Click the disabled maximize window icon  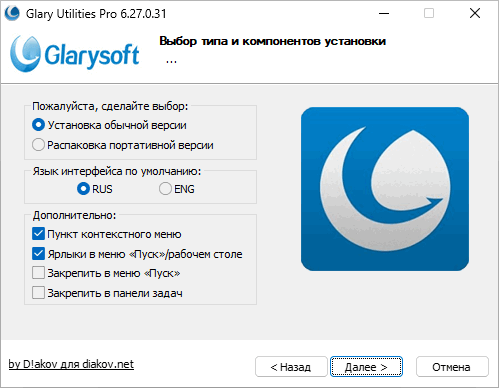point(429,13)
